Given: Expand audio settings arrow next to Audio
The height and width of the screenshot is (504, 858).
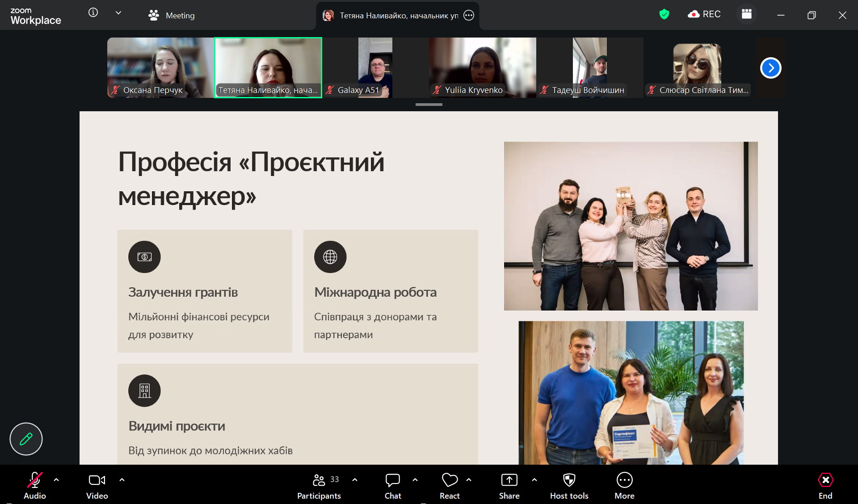Looking at the screenshot, I should pos(56,480).
